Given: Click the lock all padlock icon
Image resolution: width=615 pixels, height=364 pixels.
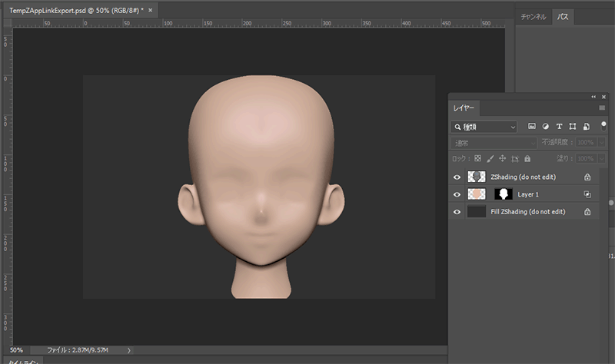Looking at the screenshot, I should click(x=528, y=159).
